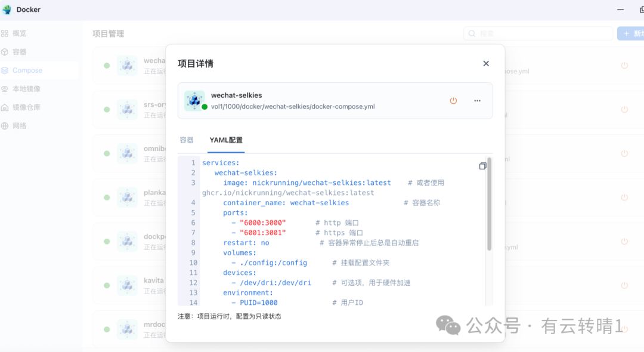
Task: Minimize the Docker window
Action: (620, 10)
